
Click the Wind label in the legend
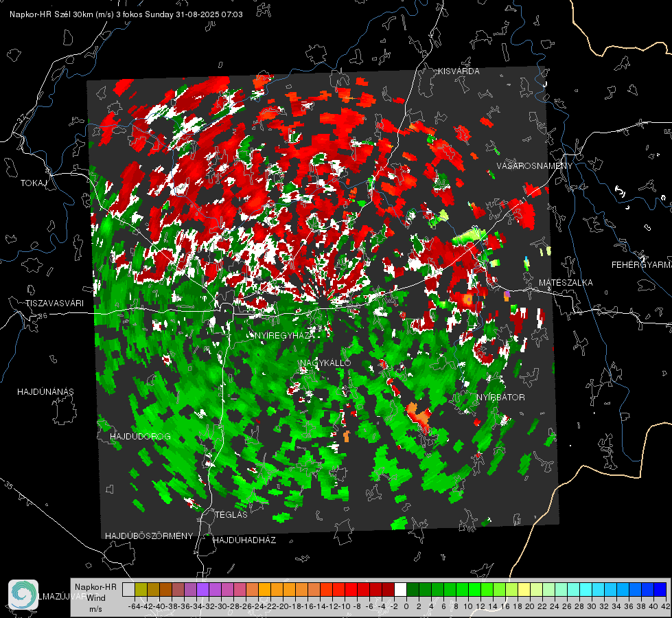(x=96, y=598)
